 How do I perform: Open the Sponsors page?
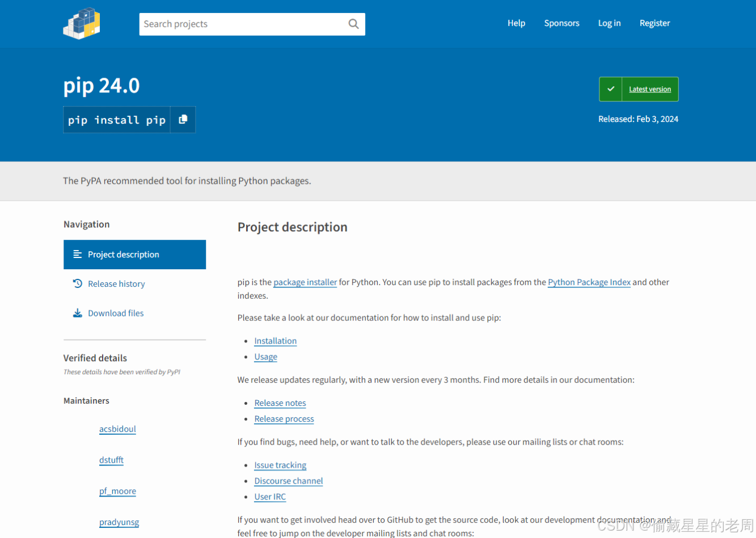pos(561,23)
